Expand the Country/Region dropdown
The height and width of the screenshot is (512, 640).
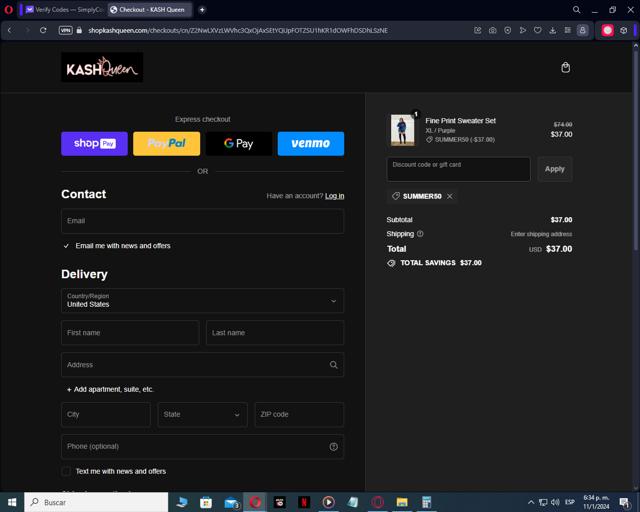coord(202,301)
